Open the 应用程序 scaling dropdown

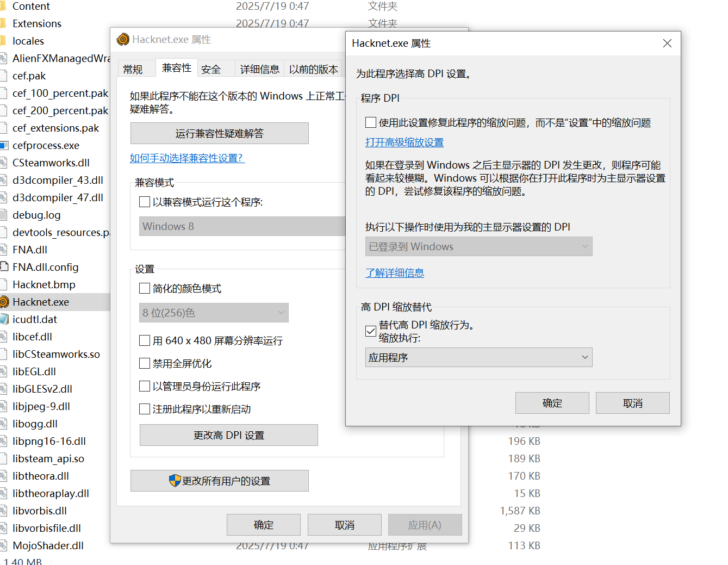point(478,357)
